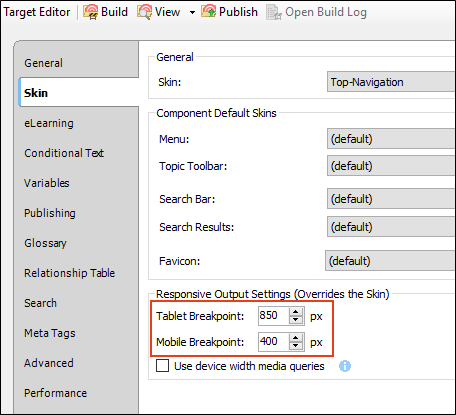Switch to the eLearning tab
This screenshot has height=415, width=456.
click(49, 123)
